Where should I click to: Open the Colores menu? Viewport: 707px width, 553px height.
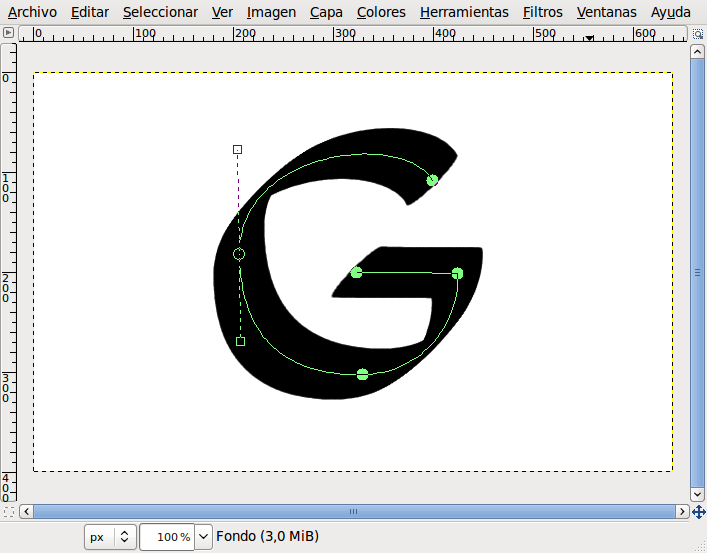(381, 12)
